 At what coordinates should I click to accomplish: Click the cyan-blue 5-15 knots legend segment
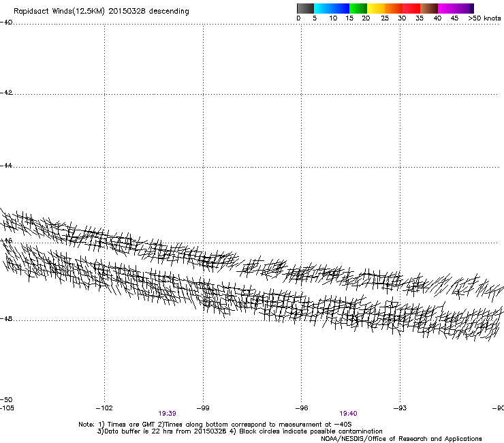(332, 8)
